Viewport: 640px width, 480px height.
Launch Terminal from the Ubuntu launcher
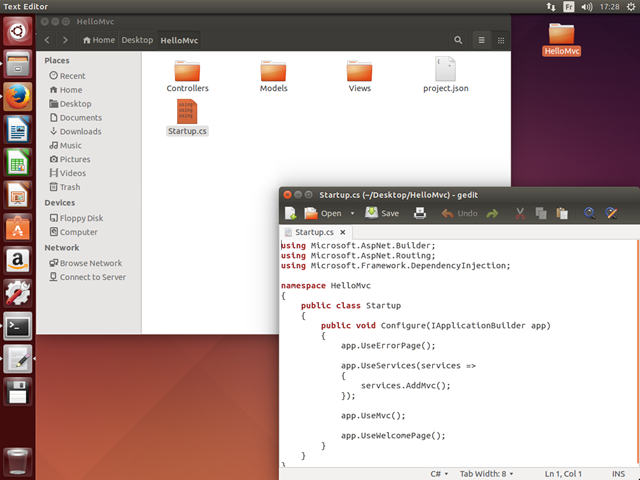[x=17, y=325]
